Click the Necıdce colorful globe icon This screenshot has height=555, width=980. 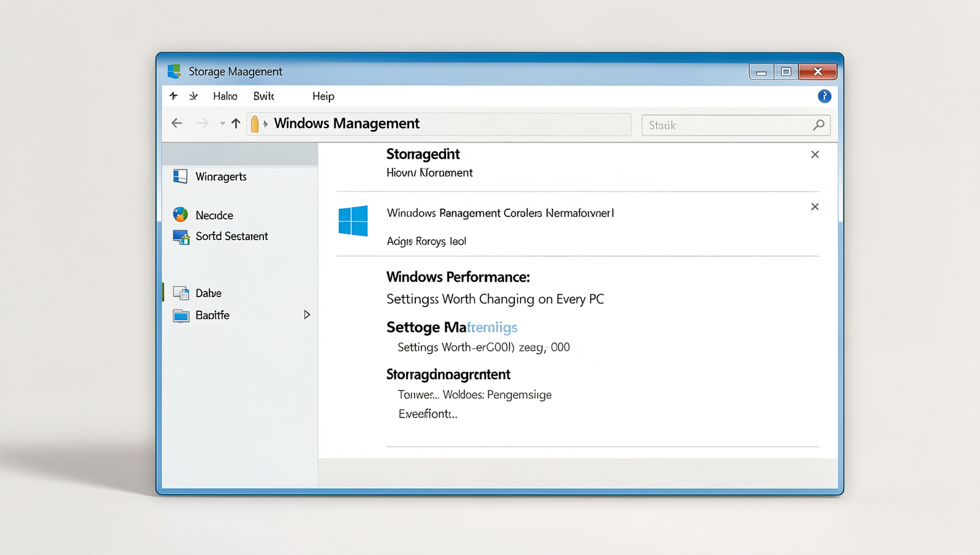(x=180, y=214)
